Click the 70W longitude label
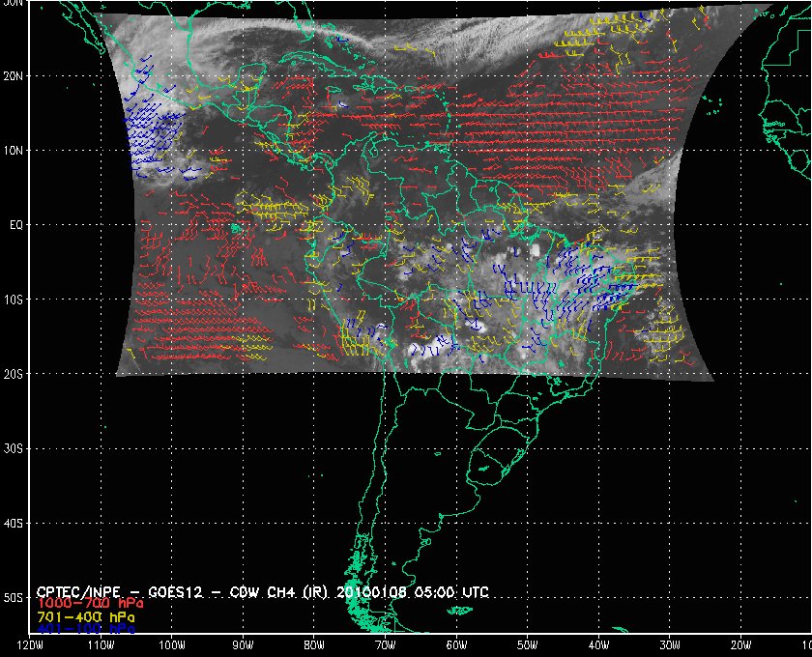The image size is (812, 657). (386, 645)
